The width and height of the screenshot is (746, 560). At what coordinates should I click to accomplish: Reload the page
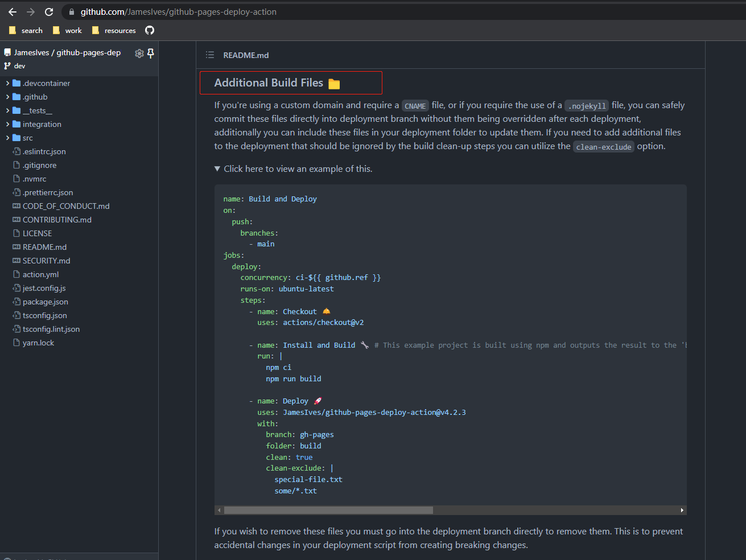(49, 11)
